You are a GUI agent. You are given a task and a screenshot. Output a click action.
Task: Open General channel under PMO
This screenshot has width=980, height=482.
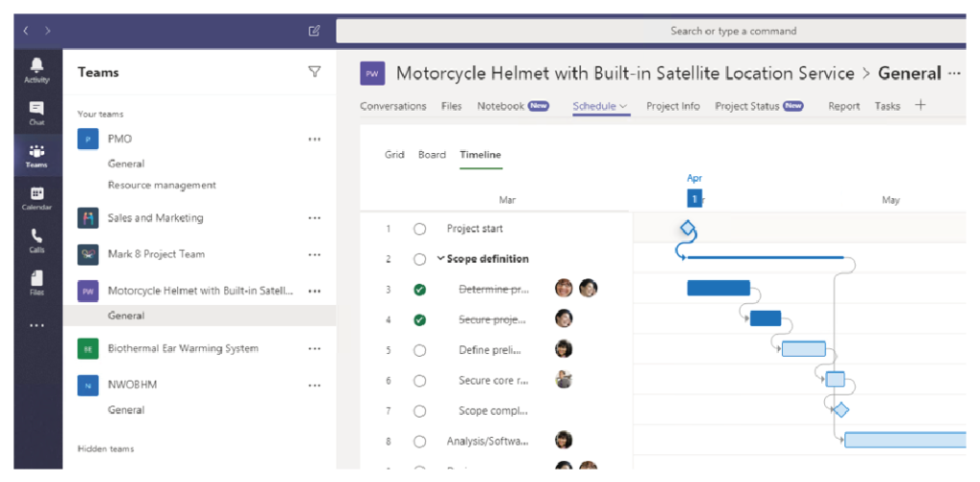pyautogui.click(x=126, y=164)
